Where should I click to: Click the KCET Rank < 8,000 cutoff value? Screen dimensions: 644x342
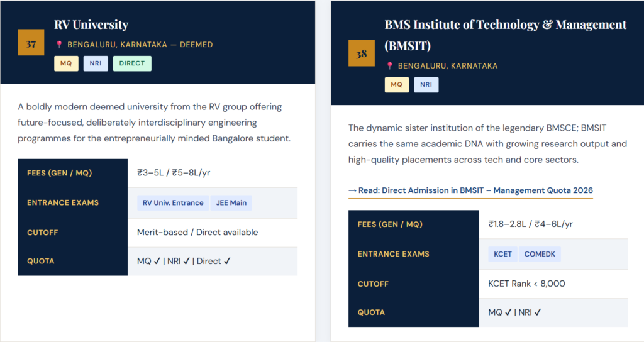(x=526, y=284)
